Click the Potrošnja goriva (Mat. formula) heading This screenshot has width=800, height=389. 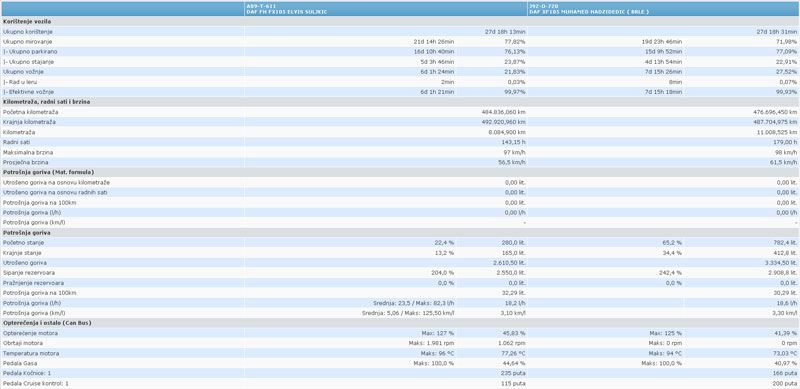point(48,172)
